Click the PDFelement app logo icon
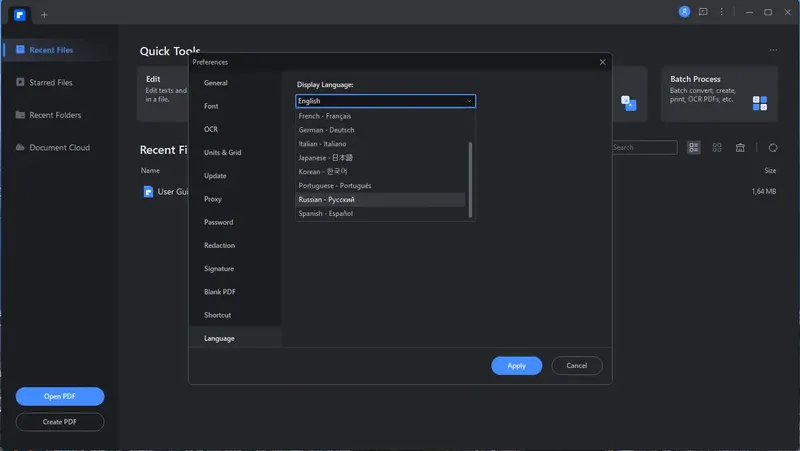The image size is (800, 451). pos(20,14)
